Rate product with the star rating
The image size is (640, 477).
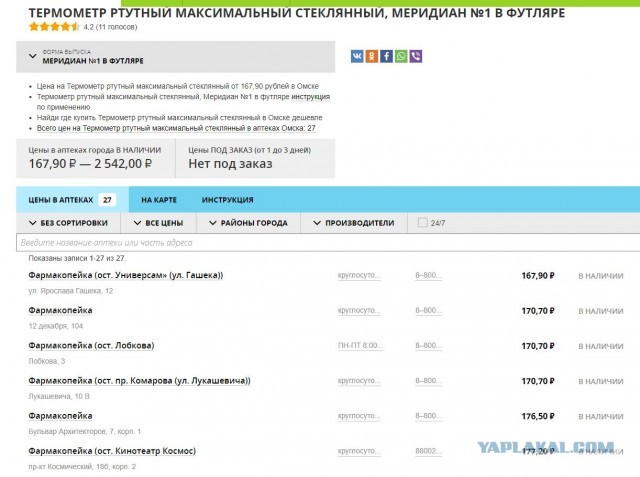pos(54,27)
